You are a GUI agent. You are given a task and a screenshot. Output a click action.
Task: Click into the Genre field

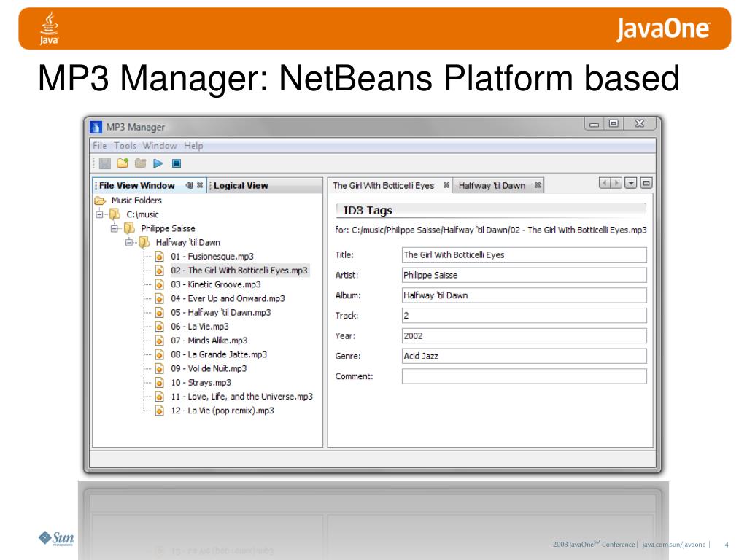point(524,356)
